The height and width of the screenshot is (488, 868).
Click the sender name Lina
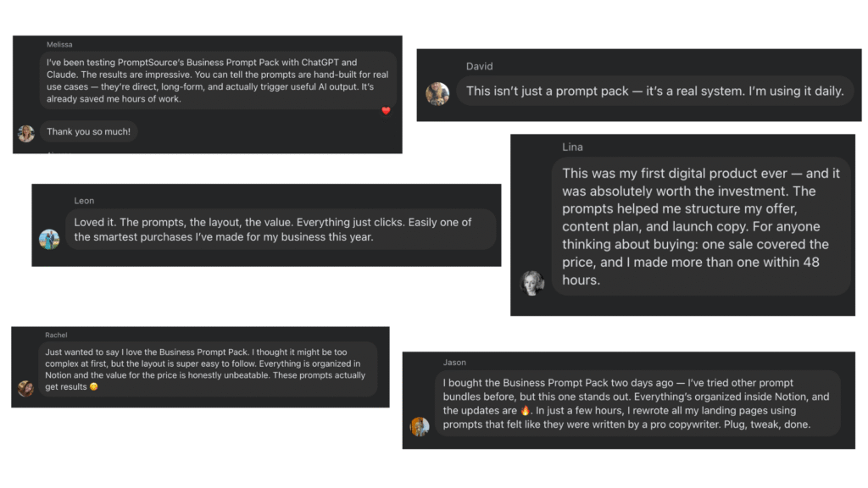pos(572,147)
